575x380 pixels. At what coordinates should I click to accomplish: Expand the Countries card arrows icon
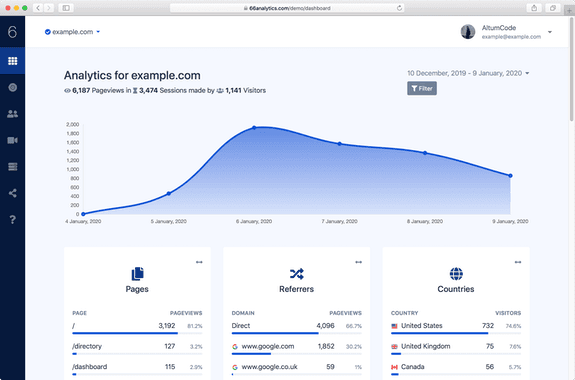[518, 262]
